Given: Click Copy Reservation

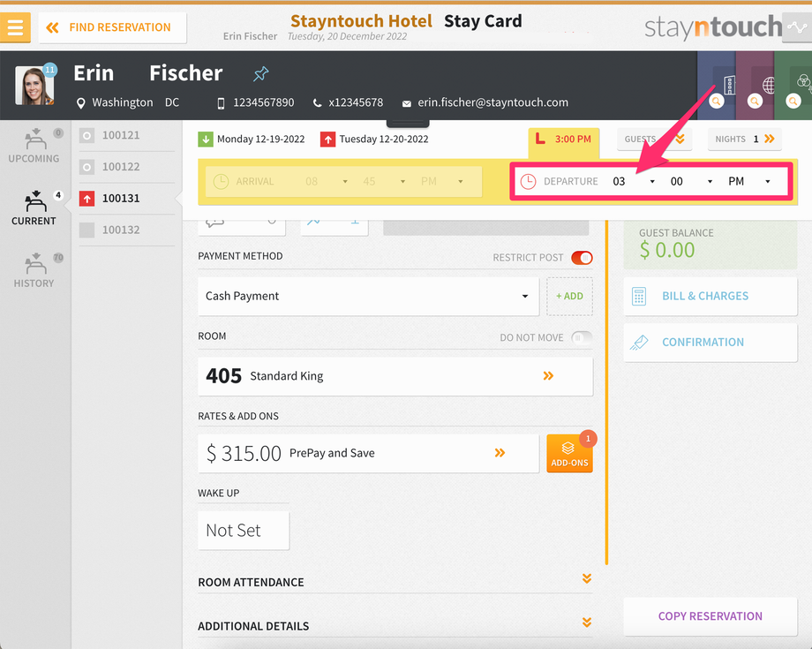Looking at the screenshot, I should pos(710,616).
